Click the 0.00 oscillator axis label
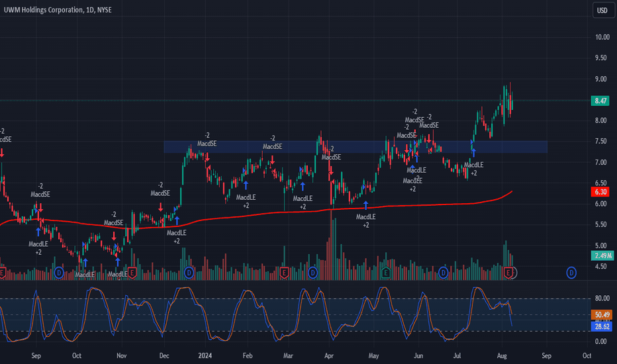Image resolution: width=617 pixels, height=364 pixels. tap(601, 341)
